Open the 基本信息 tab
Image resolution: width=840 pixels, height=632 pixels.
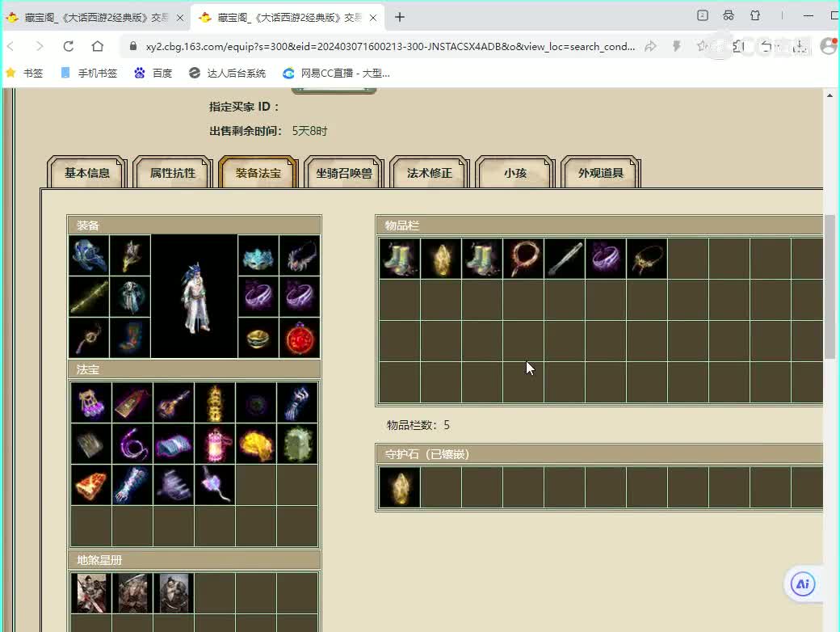point(86,173)
